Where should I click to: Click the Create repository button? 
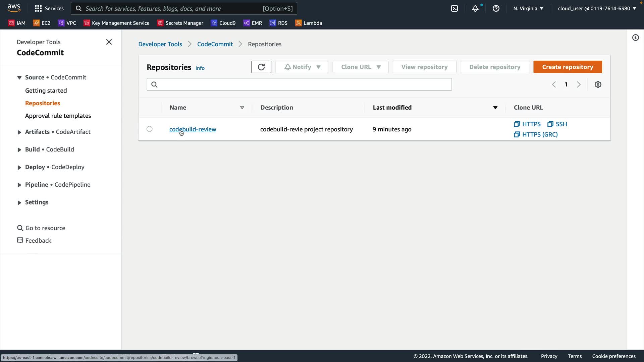click(x=568, y=67)
